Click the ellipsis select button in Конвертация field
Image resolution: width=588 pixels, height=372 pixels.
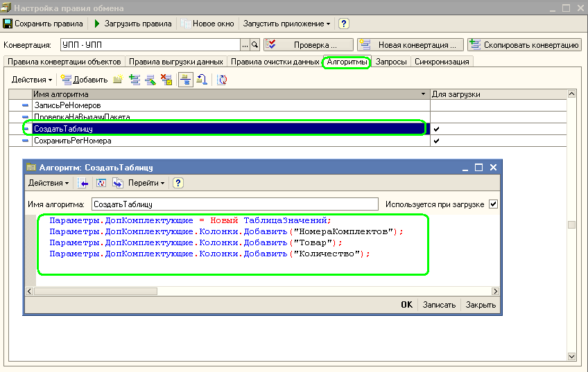coord(245,45)
